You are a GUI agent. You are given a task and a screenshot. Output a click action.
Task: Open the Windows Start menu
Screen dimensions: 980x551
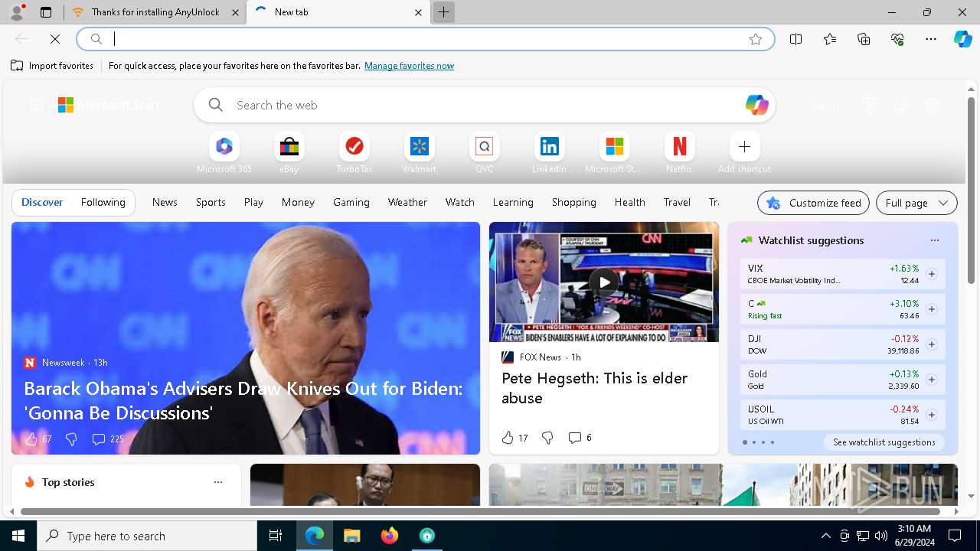pyautogui.click(x=18, y=536)
